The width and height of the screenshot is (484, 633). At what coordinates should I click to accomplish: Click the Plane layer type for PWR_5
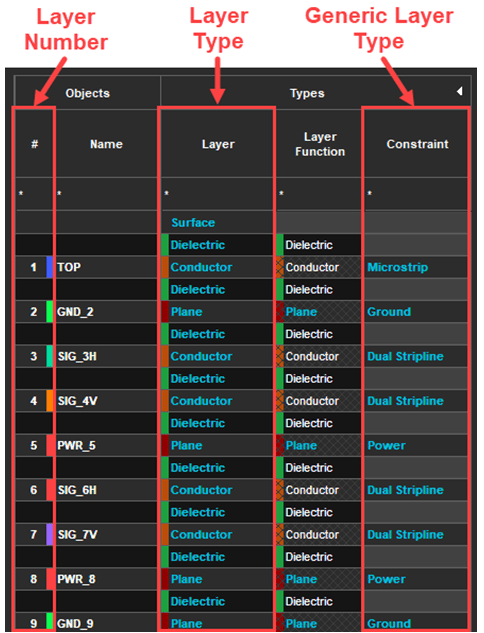(x=218, y=445)
